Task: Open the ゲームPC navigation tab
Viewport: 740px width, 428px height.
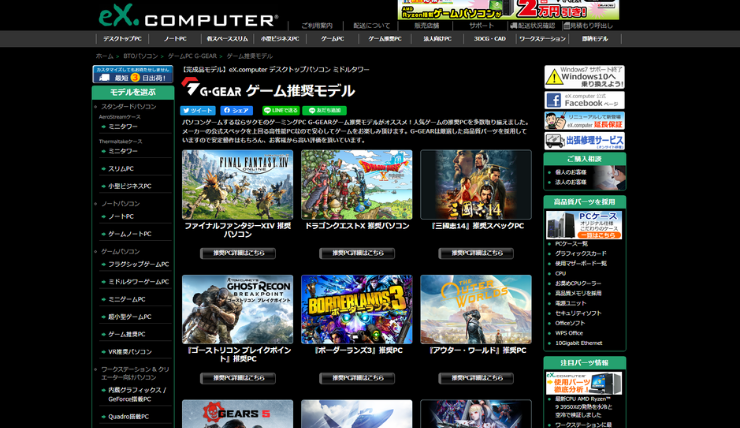Action: (x=332, y=39)
